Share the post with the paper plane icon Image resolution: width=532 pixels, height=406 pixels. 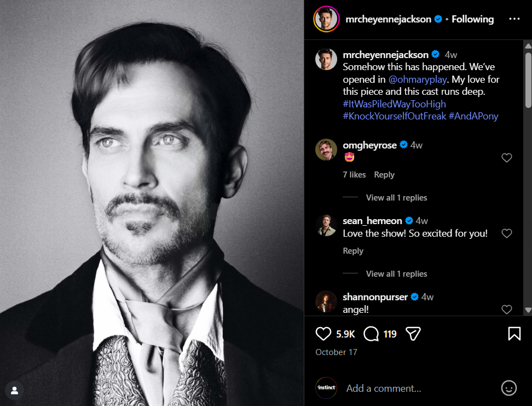(413, 334)
